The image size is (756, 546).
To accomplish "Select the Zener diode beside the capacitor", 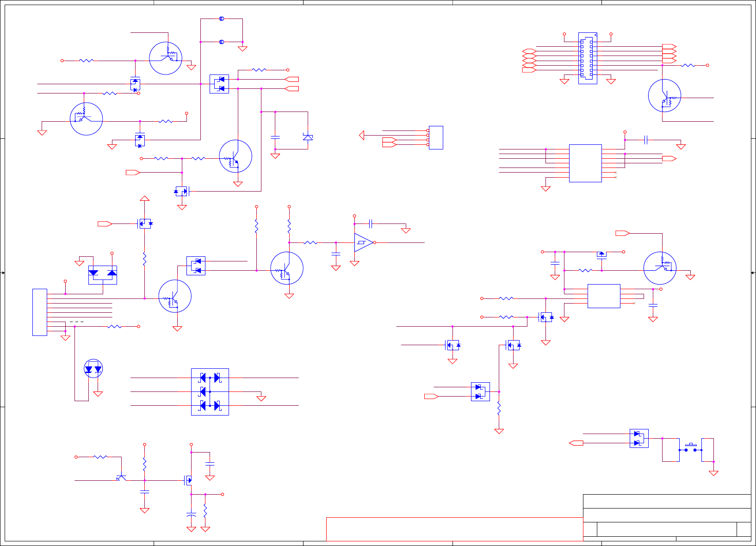I will (x=308, y=137).
